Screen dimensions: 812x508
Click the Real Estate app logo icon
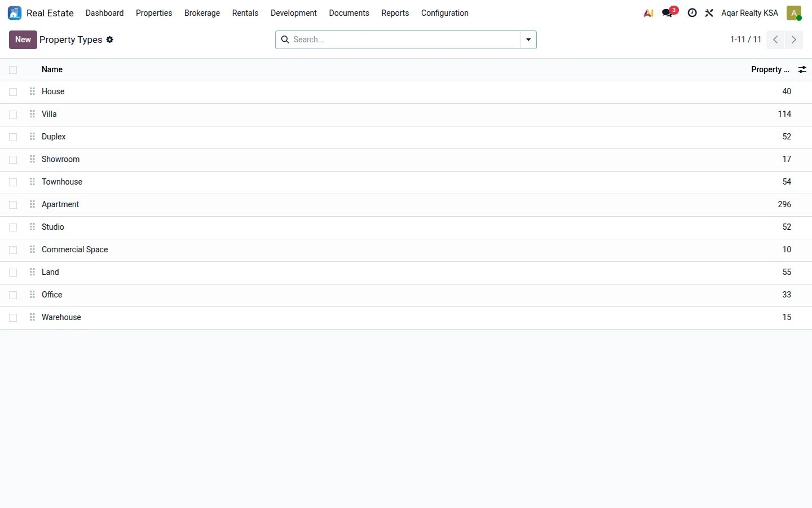(x=15, y=13)
